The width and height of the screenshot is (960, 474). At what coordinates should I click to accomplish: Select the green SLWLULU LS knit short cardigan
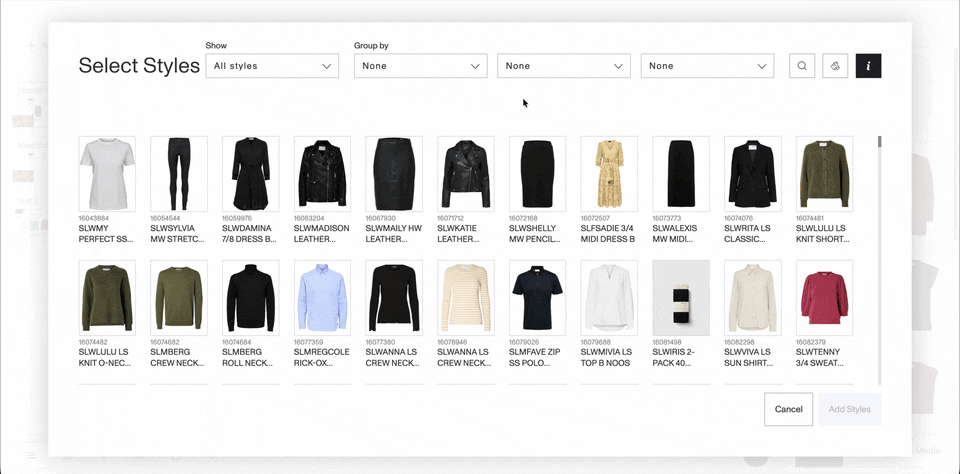[x=824, y=174]
